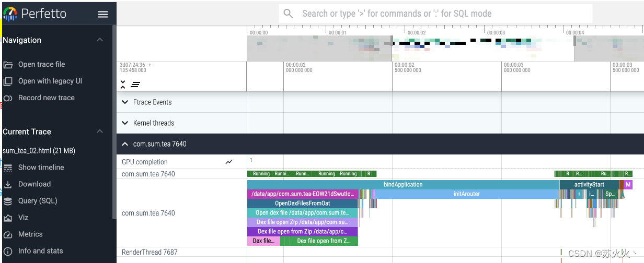Click the search magnifier icon
The width and height of the screenshot is (644, 263).
point(288,14)
